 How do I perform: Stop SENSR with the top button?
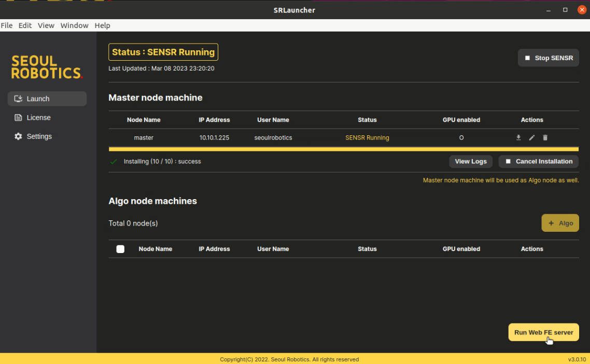point(548,58)
